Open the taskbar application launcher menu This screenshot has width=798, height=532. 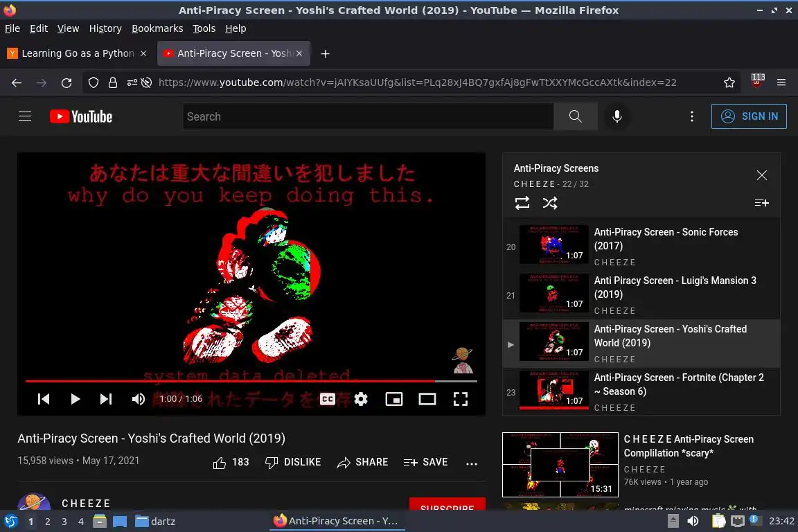click(x=10, y=522)
